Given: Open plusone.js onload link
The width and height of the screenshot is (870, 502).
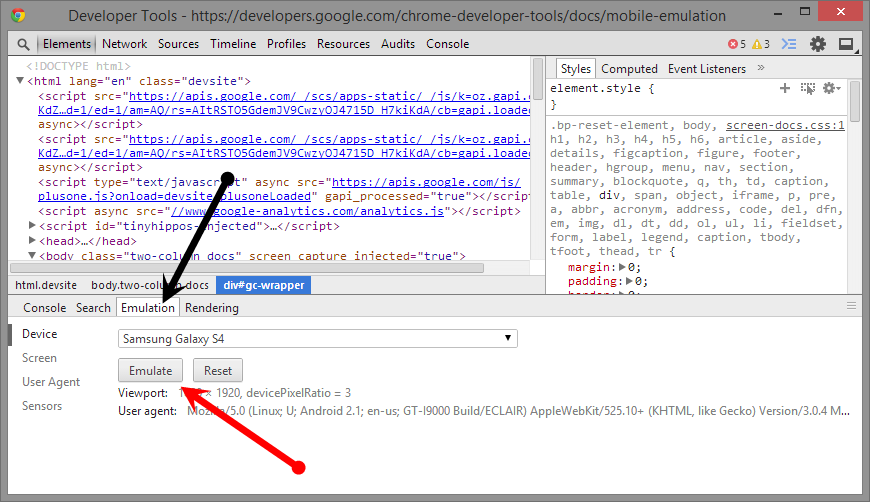Looking at the screenshot, I should [174, 196].
